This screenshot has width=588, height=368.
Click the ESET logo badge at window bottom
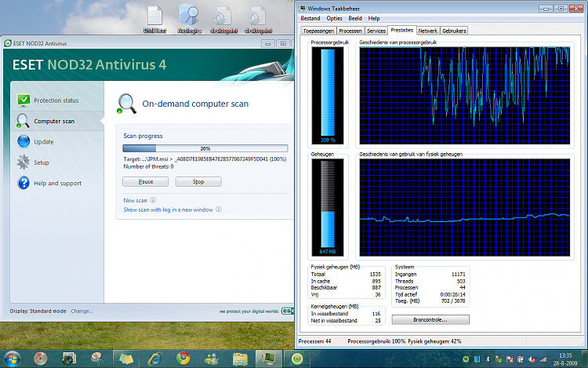pyautogui.click(x=288, y=311)
